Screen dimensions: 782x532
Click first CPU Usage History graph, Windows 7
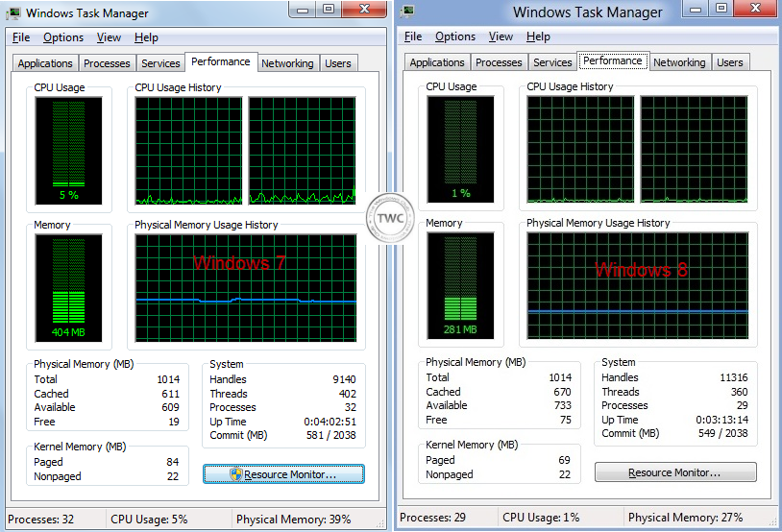click(x=188, y=151)
